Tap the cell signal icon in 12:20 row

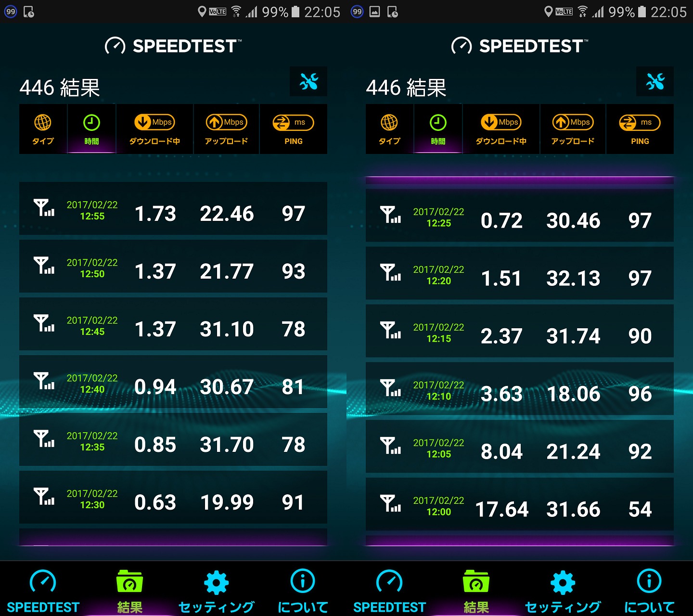390,272
